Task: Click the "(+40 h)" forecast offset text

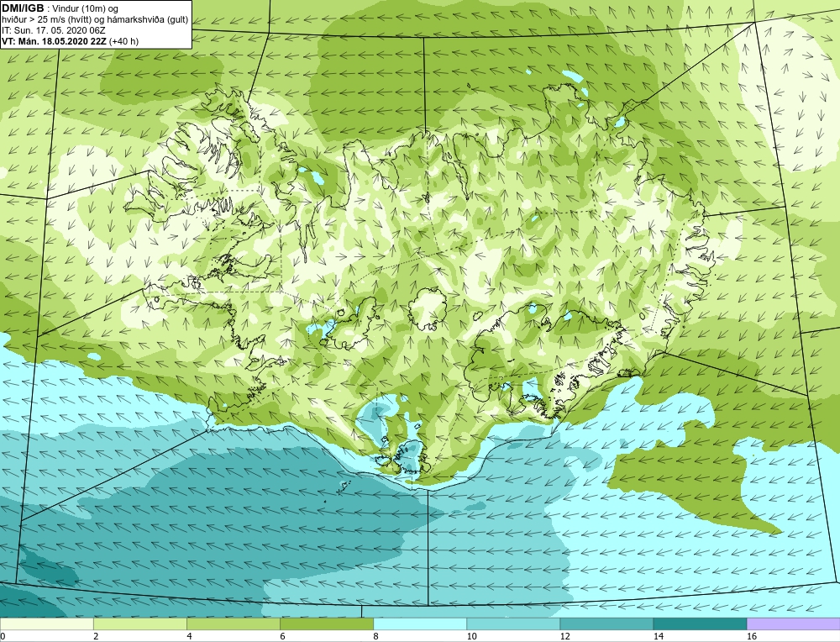Action: (123, 41)
